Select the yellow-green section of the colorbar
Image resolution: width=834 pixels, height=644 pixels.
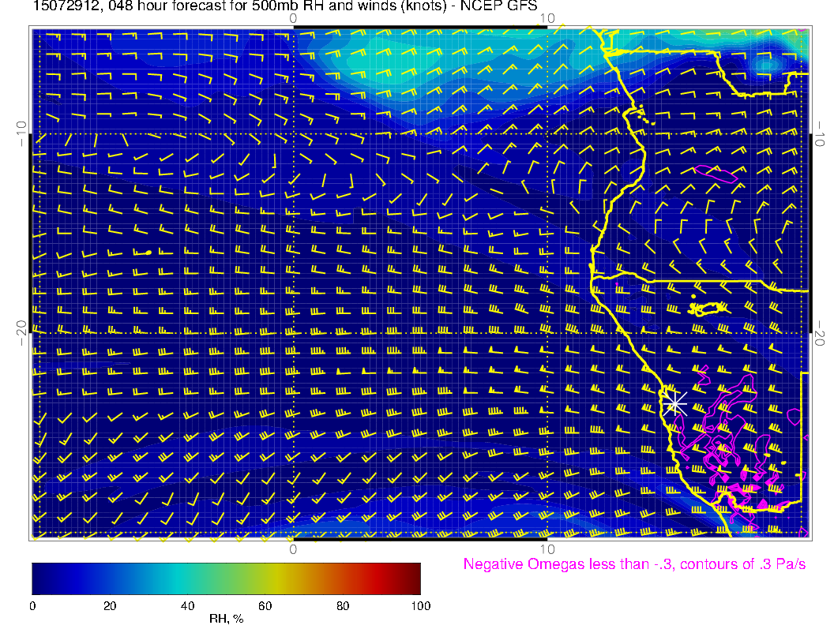click(261, 578)
